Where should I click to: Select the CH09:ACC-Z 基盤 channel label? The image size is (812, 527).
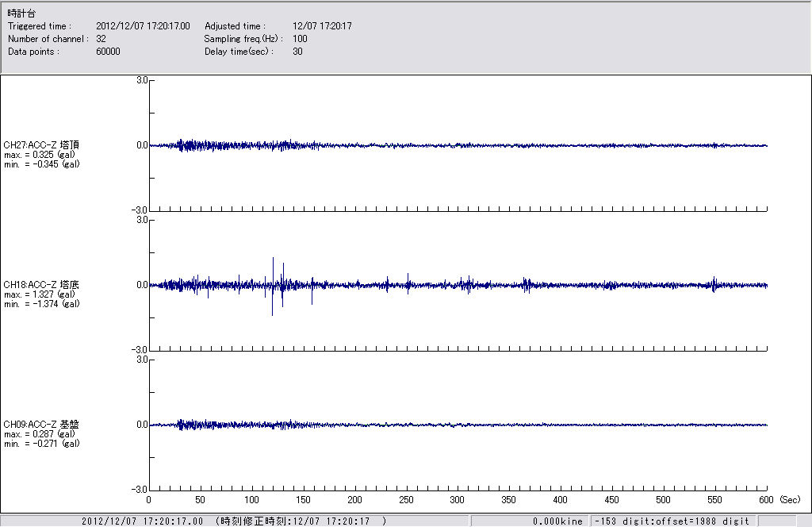point(41,425)
